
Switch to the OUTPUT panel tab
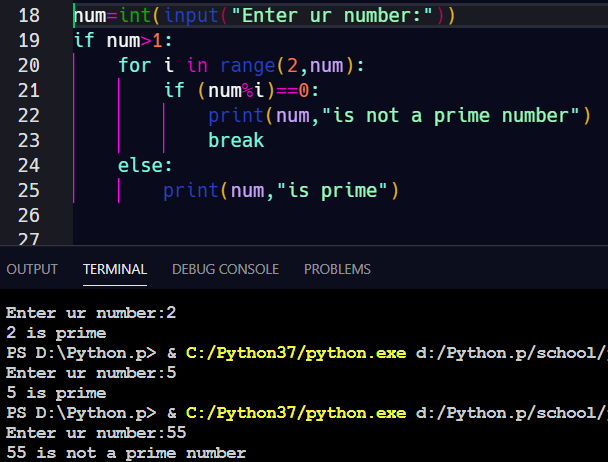click(x=32, y=269)
